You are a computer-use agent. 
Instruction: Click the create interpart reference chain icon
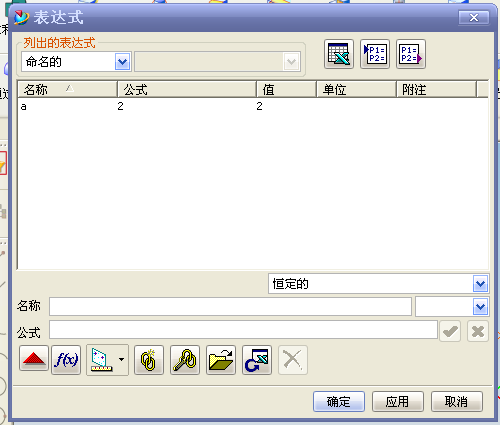149,360
